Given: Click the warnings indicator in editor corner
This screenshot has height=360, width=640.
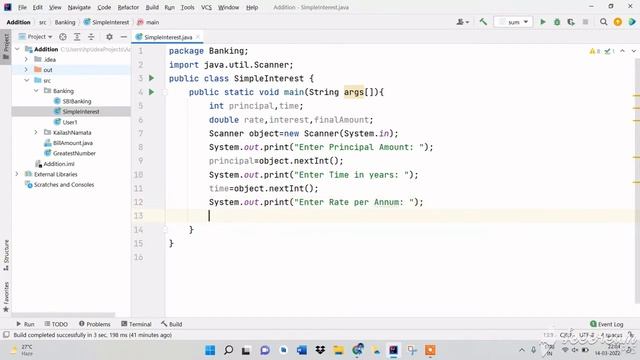Looking at the screenshot, I should pyautogui.click(x=595, y=51).
